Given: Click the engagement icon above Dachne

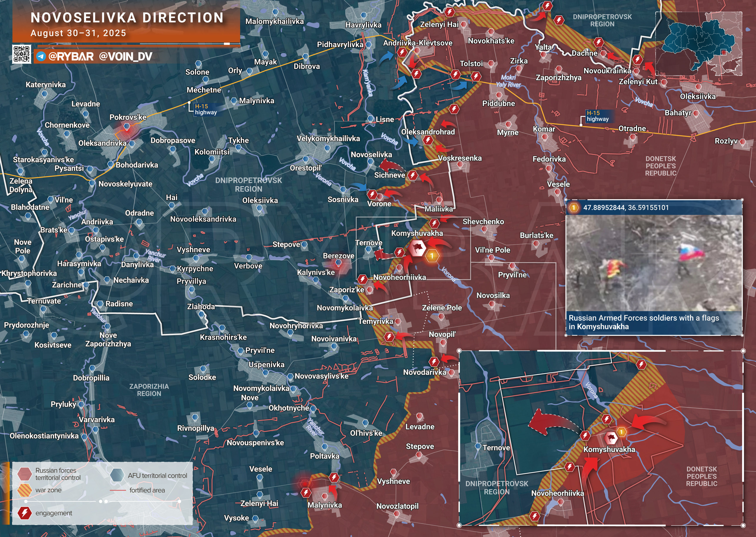Looking at the screenshot, I should [x=598, y=42].
